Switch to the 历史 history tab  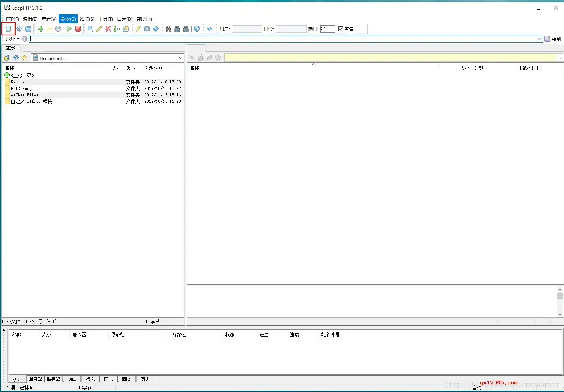tap(145, 379)
